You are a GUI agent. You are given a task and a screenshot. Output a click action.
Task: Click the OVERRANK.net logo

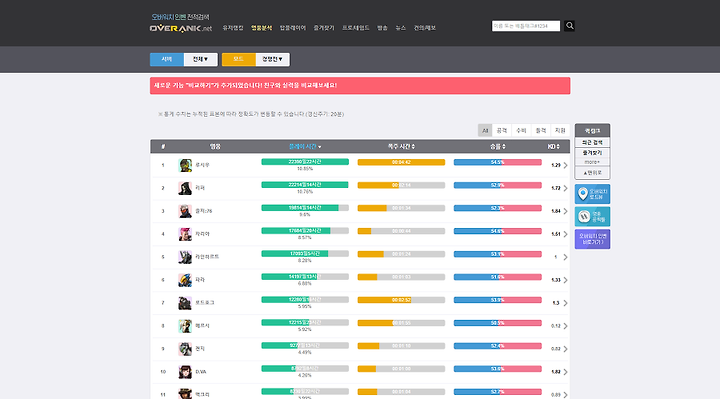[181, 28]
